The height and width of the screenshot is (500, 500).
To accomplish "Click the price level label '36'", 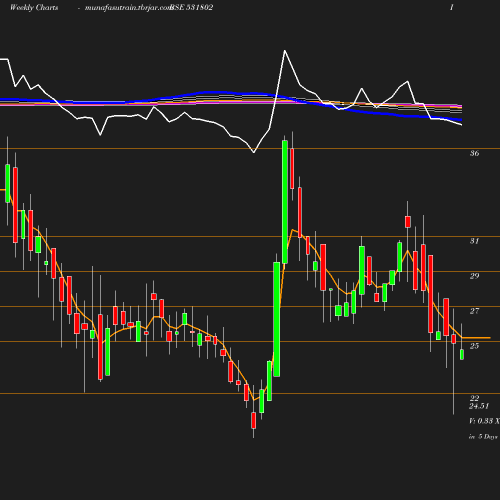I will click(x=474, y=153).
